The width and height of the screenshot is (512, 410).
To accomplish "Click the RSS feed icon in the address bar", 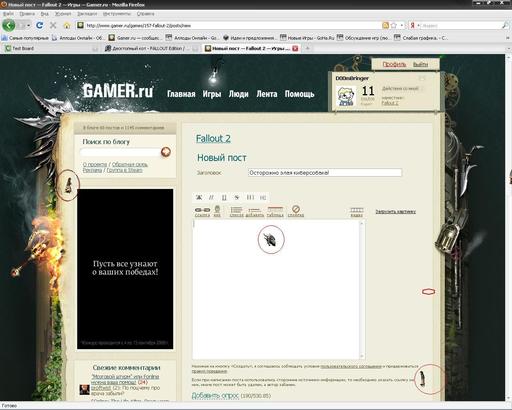I will tap(385, 25).
